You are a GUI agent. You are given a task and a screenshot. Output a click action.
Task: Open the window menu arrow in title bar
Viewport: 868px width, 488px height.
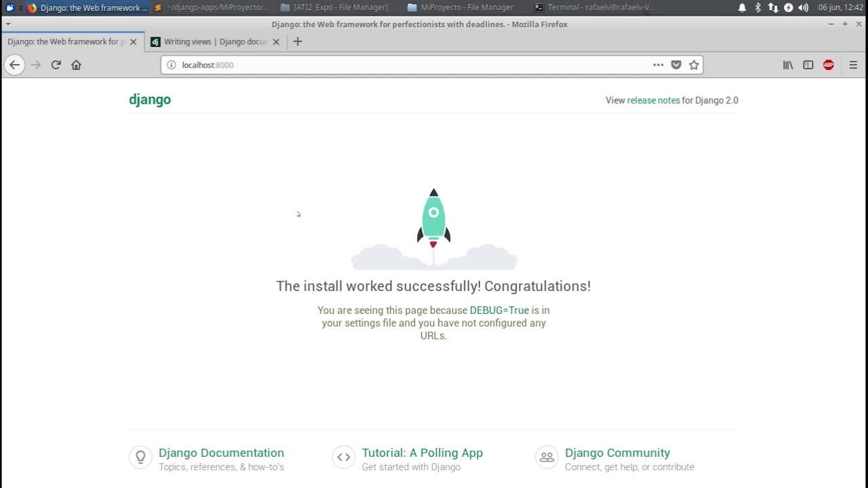tap(7, 24)
